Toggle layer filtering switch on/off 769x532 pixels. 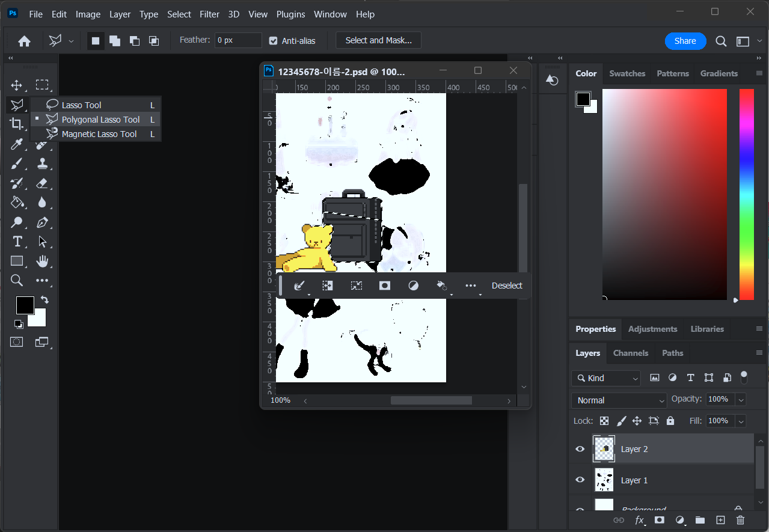[744, 378]
